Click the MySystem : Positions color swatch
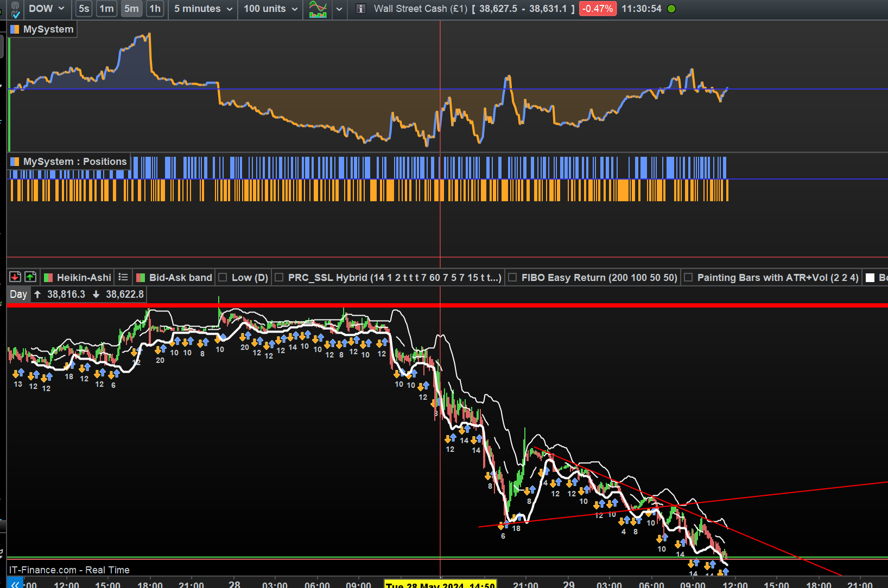 [15, 162]
